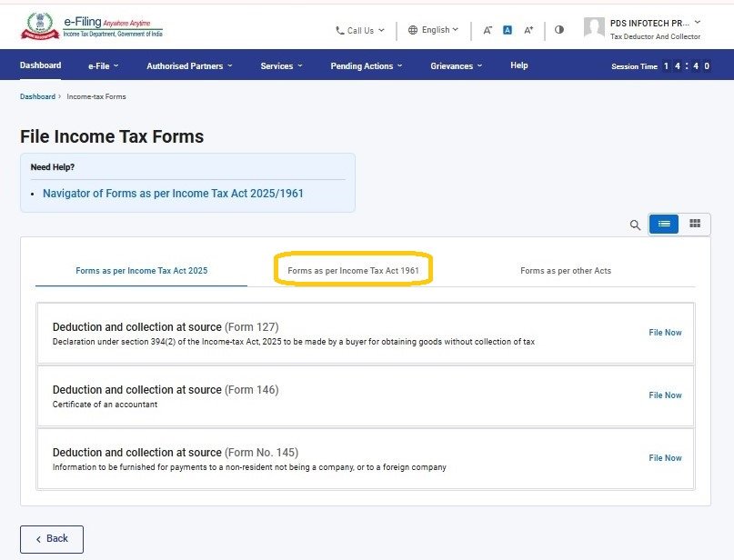The width and height of the screenshot is (734, 560).
Task: Click File Now for Form No. 145
Action: pos(665,458)
